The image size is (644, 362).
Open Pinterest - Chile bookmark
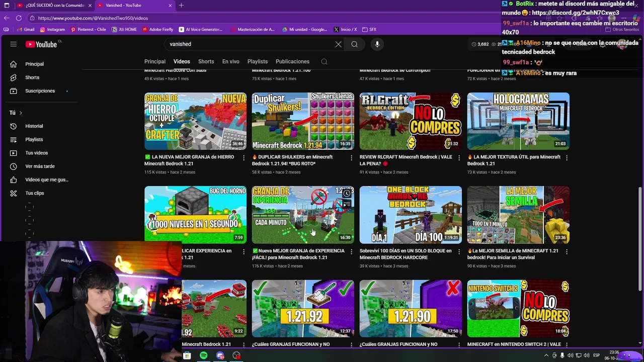coord(89,30)
